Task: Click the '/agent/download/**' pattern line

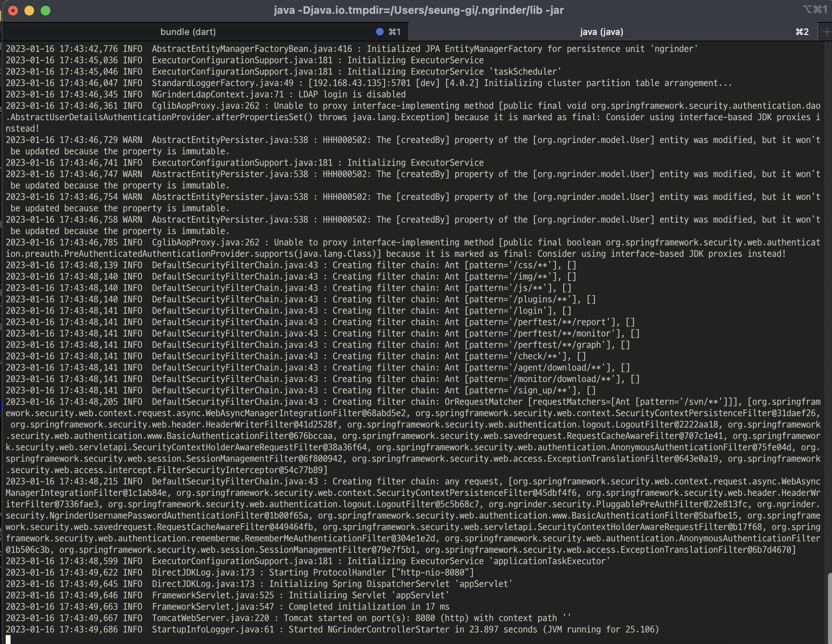Action: point(318,368)
